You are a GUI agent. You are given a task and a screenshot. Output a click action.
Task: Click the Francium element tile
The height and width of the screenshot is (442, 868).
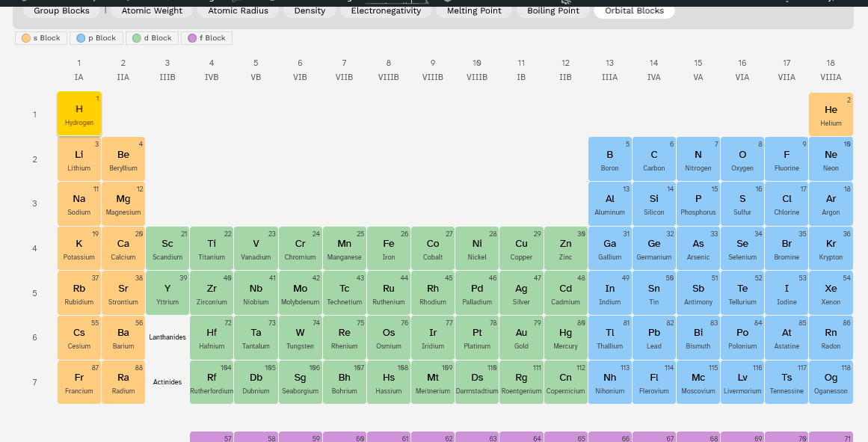[79, 382]
